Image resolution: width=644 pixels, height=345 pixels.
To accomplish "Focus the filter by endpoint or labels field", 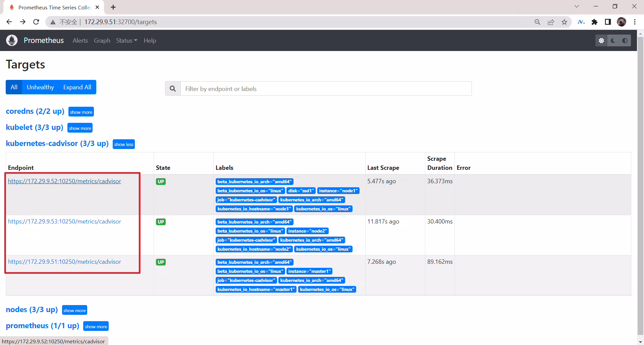I will tap(326, 89).
